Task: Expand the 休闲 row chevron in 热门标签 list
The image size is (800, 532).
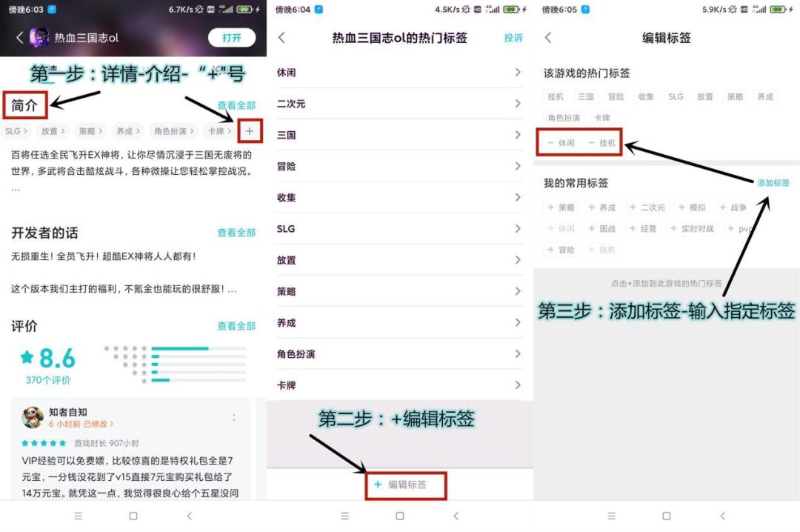Action: tap(518, 73)
